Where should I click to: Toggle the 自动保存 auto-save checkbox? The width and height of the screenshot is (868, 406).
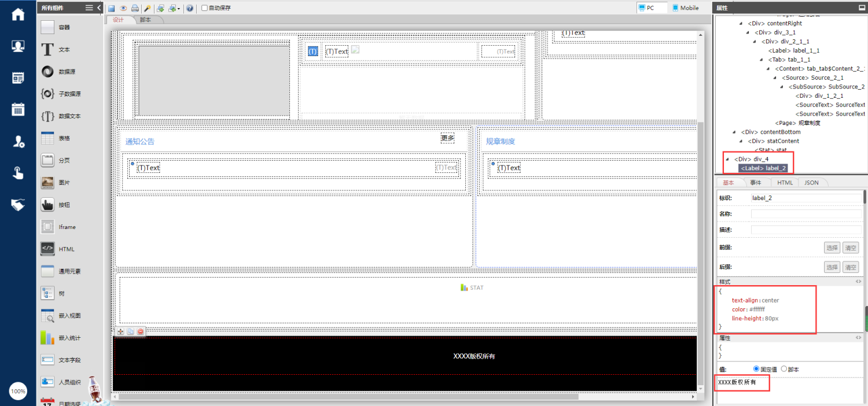pyautogui.click(x=204, y=8)
